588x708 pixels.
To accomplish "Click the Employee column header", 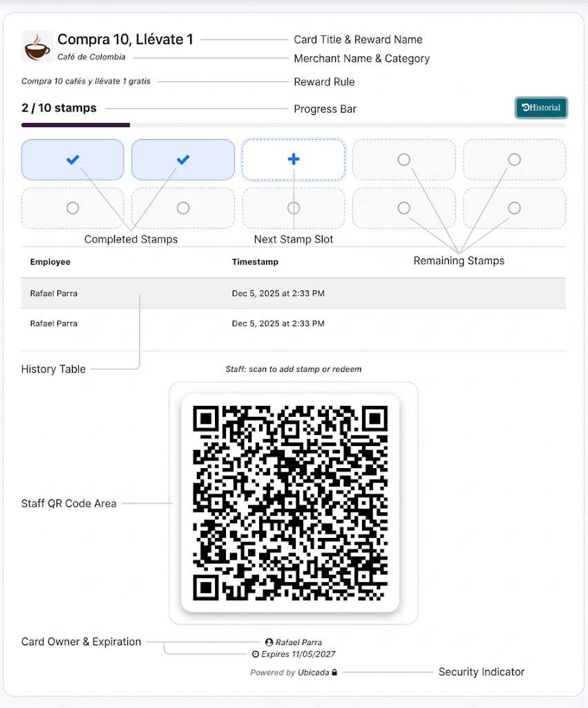I will pos(50,262).
